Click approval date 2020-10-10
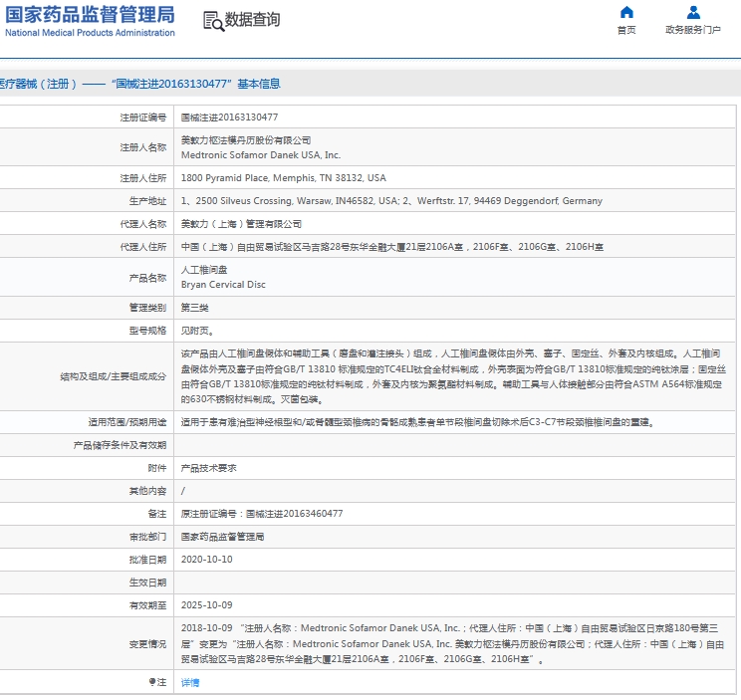 (x=206, y=560)
